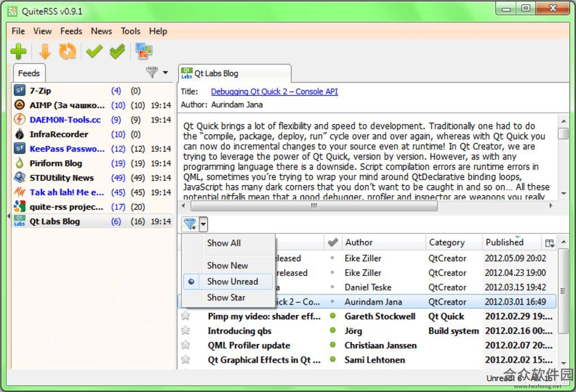The image size is (576, 392).
Task: Click the green plus Add feed icon
Action: point(19,52)
